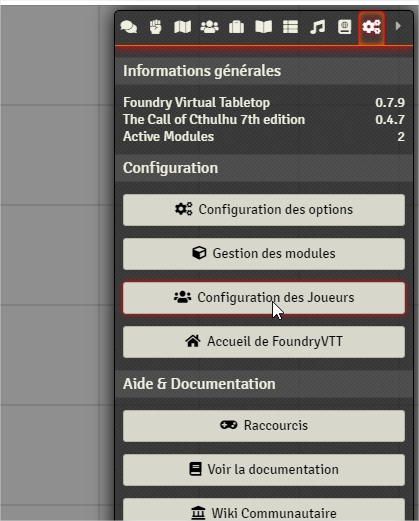Open the Rollable Tables list icon

pos(290,27)
